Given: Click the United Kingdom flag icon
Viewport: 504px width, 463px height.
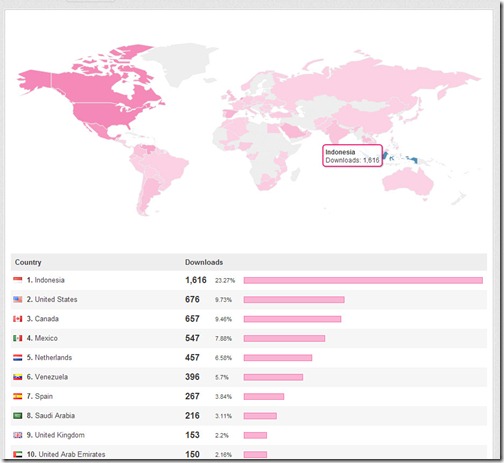Looking at the screenshot, I should pyautogui.click(x=18, y=435).
